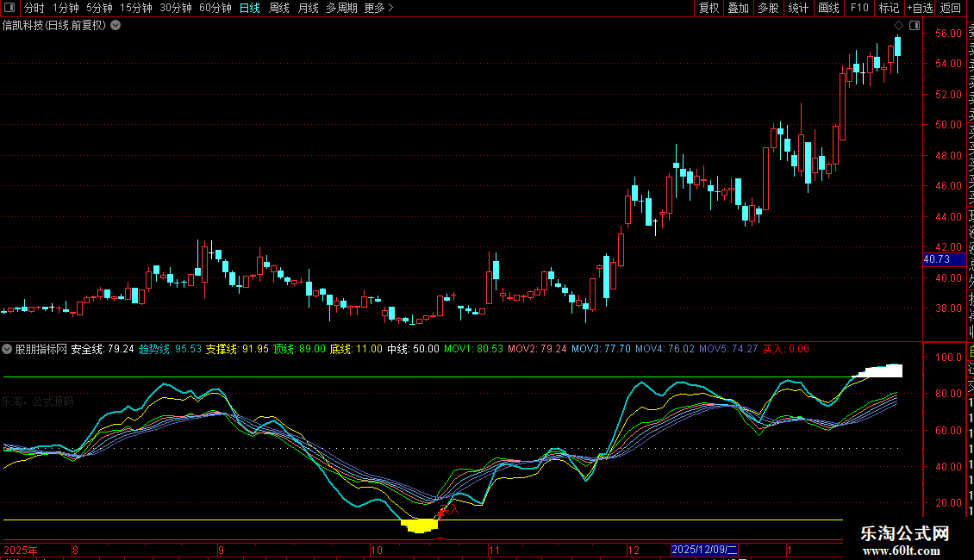
Task: Click 56.00 on the price axis
Action: pos(948,34)
